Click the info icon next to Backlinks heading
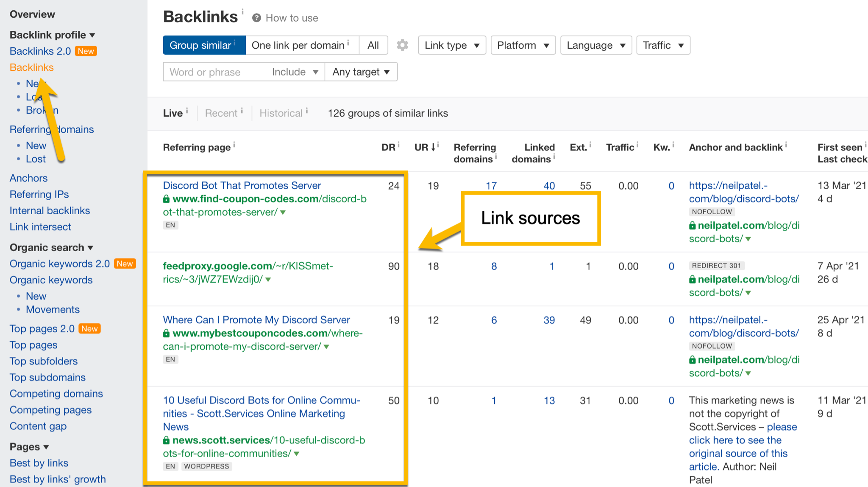The width and height of the screenshot is (868, 487). point(243,11)
